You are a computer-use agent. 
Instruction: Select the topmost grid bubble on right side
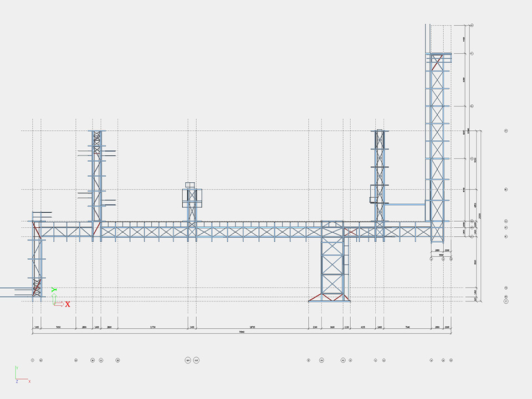472,25
